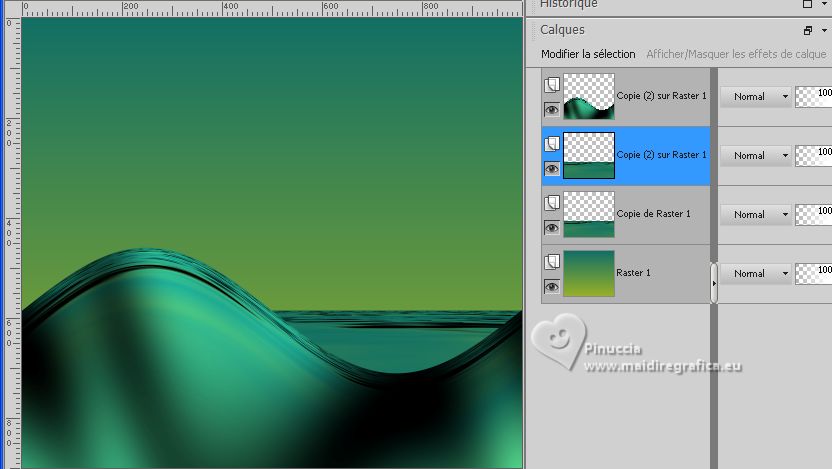Click the highlighted Copie (2) sur Raster 1 name
This screenshot has height=469, width=832.
click(661, 155)
